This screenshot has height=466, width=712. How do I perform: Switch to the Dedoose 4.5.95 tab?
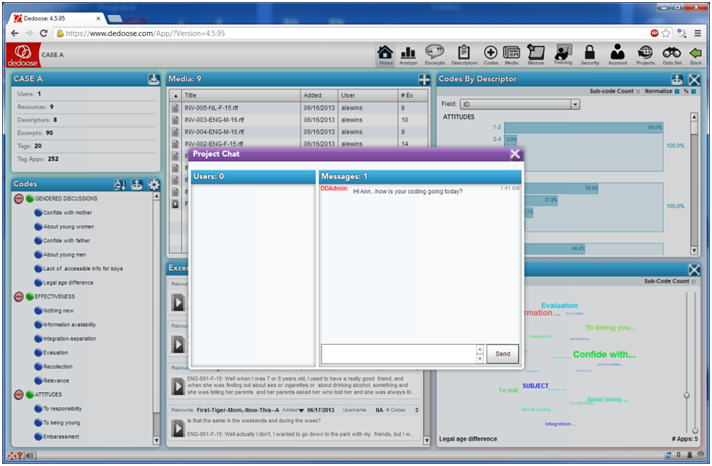(57, 19)
